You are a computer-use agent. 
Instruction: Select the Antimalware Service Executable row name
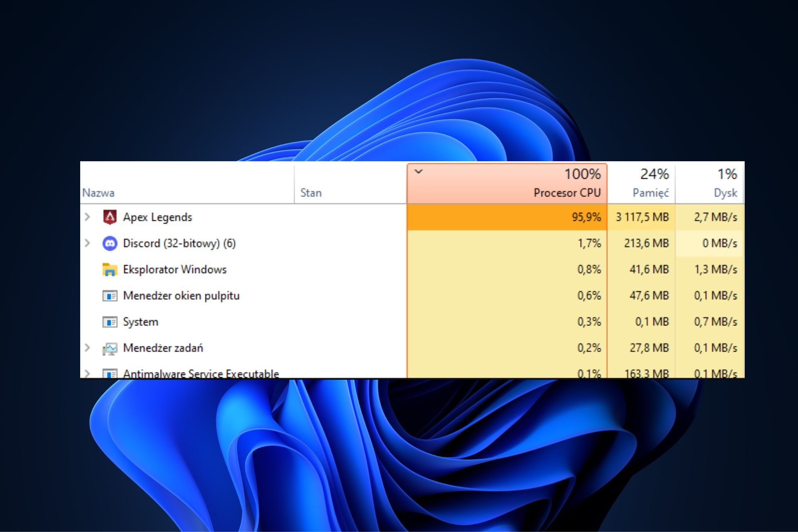tap(201, 374)
